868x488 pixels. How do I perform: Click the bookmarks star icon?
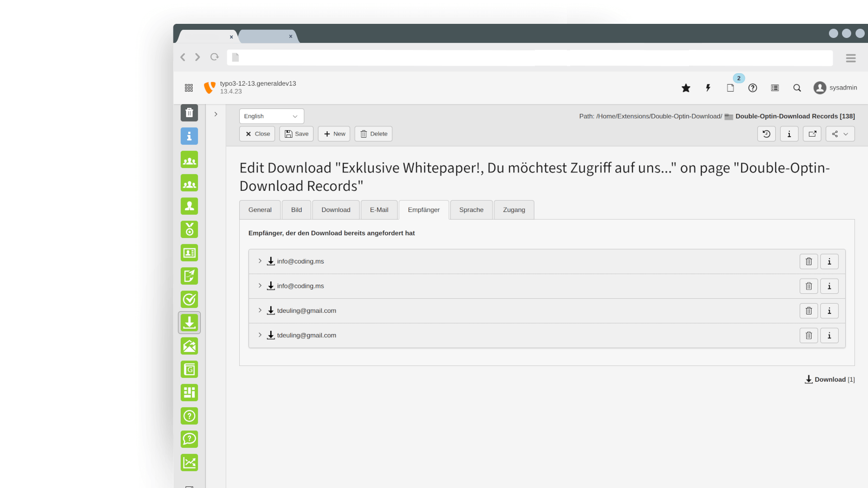686,88
